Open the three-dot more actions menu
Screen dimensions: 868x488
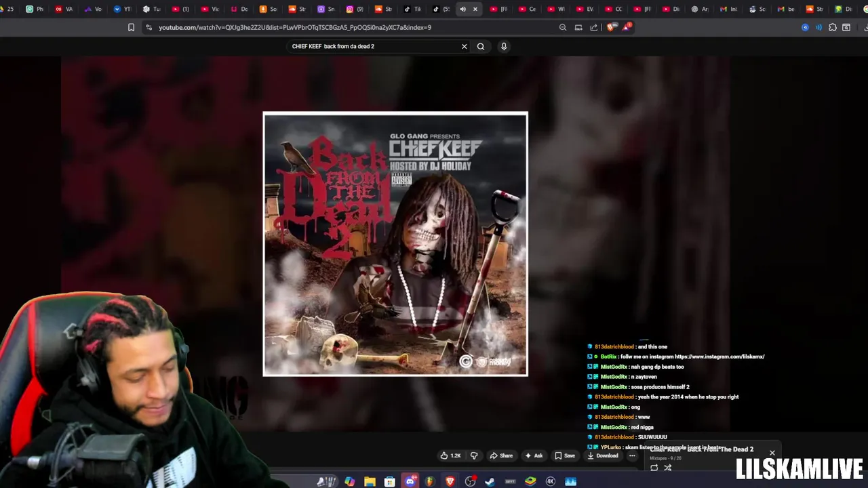pos(632,455)
